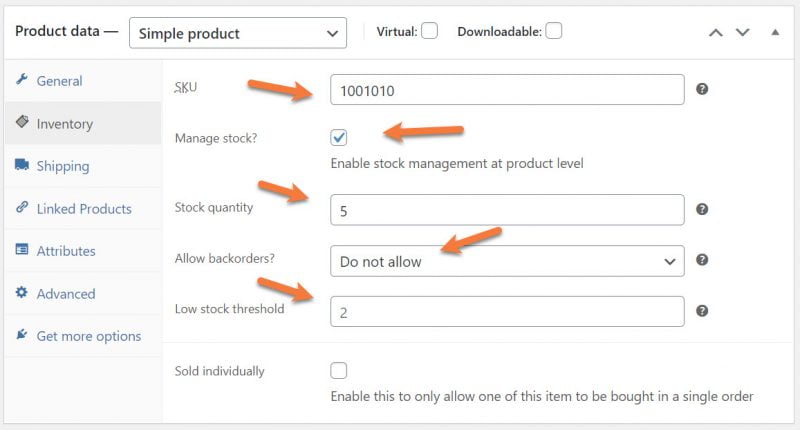Image resolution: width=800 pixels, height=430 pixels.
Task: Tick the Sold individually checkbox
Action: (339, 371)
